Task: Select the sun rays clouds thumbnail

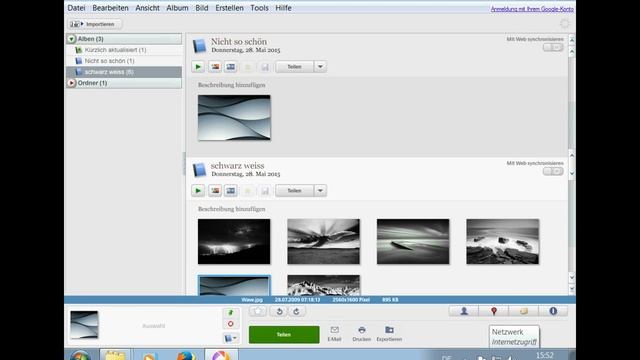Action: click(324, 242)
